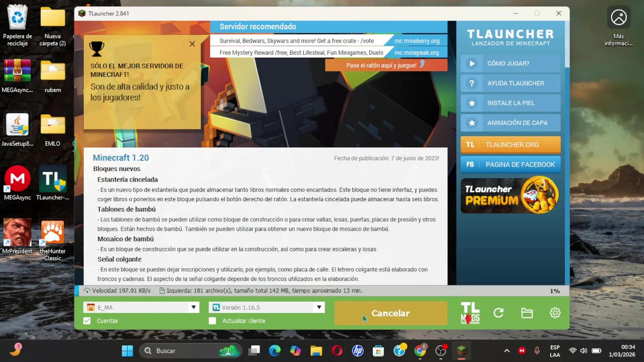Screen dimensions: 644x362
Task: Open Microsoft Edge from the taskbar
Action: point(275,351)
